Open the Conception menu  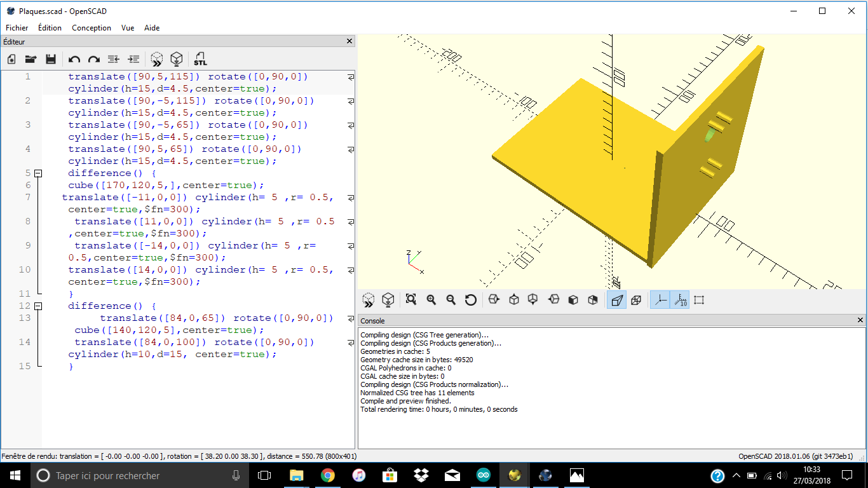[x=92, y=28]
